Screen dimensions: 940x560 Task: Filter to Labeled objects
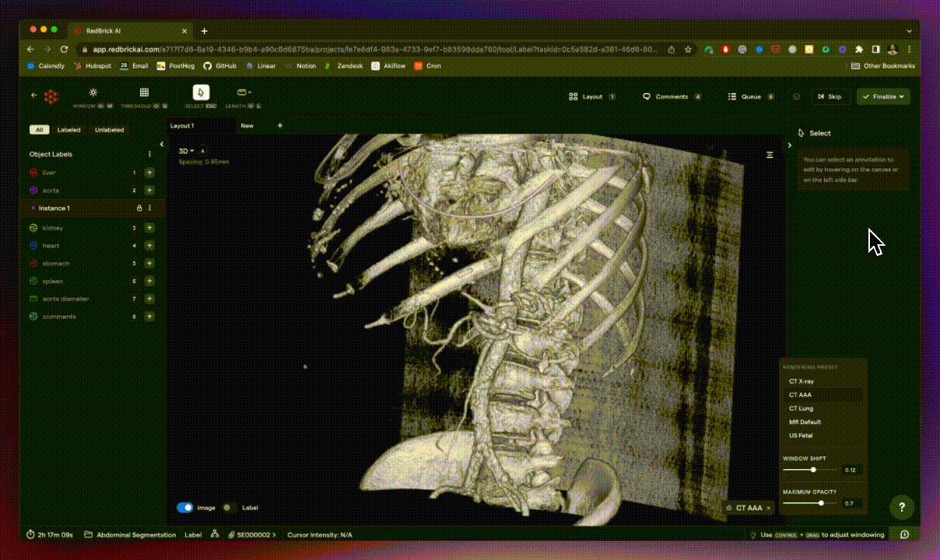coord(68,130)
